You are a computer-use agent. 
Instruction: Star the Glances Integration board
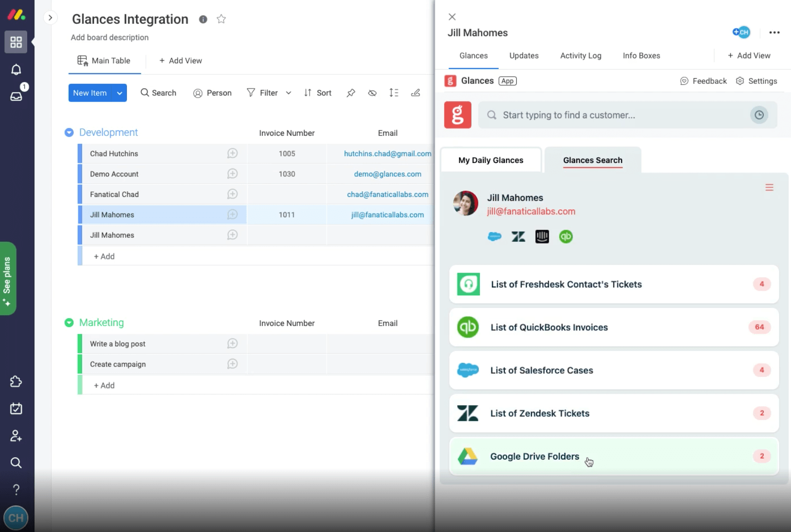click(221, 19)
